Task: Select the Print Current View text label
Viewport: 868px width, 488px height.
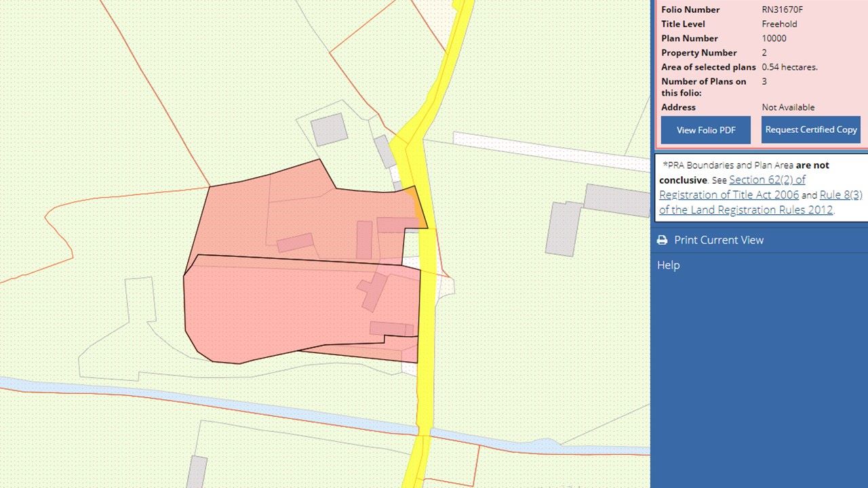Action: coord(719,241)
